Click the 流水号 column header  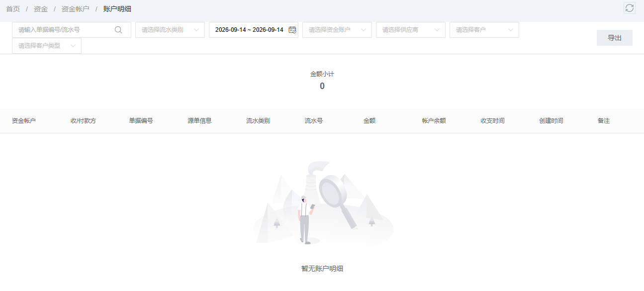point(314,121)
